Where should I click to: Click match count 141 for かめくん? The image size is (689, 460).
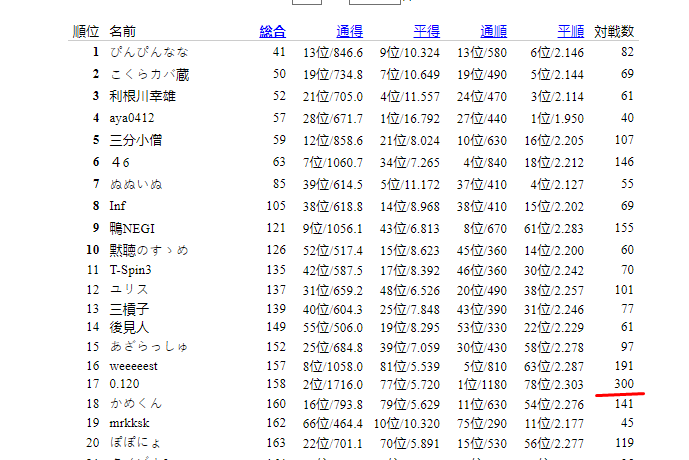pyautogui.click(x=624, y=404)
